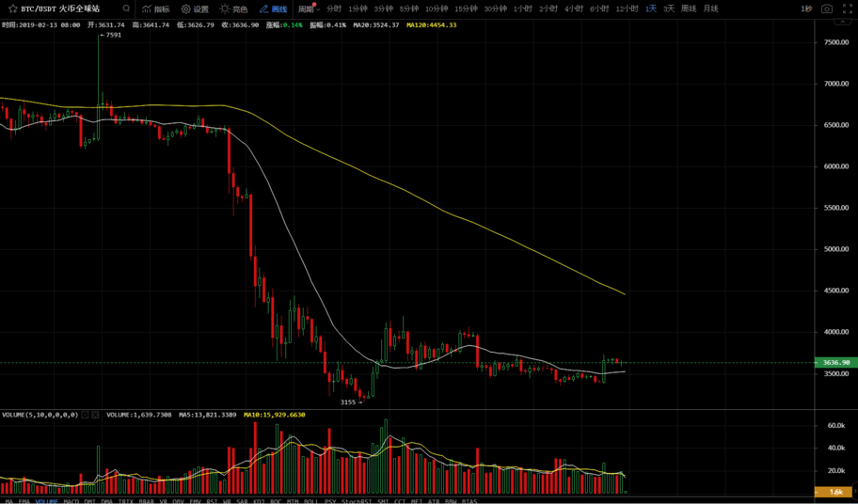
Task: Click the search magnifier icon beside BTC/USDT
Action: point(126,8)
